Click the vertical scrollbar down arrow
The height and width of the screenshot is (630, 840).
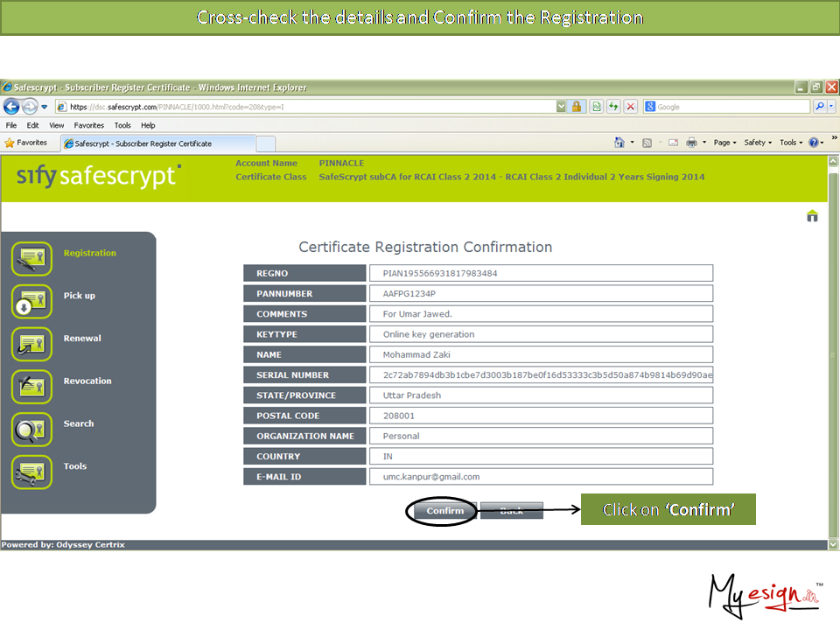833,543
